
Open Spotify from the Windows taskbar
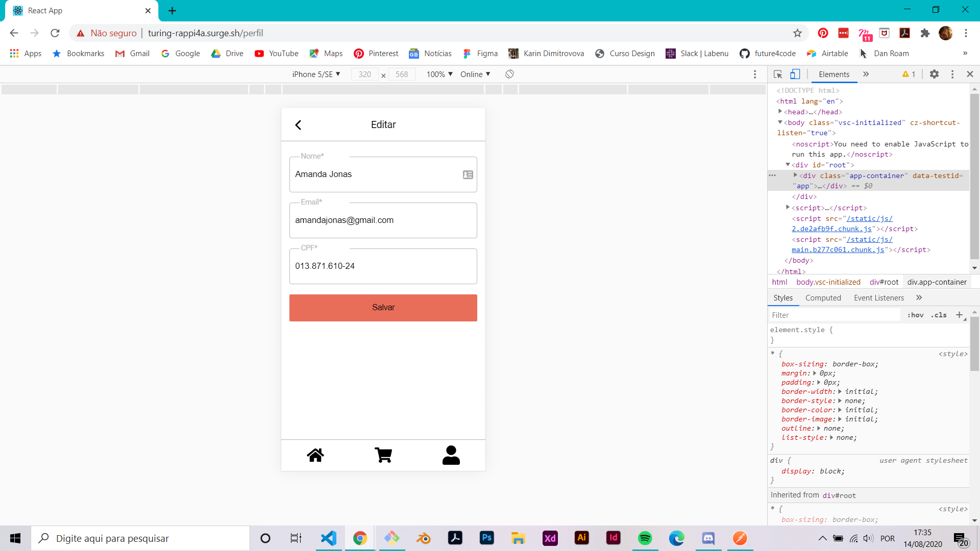point(645,538)
